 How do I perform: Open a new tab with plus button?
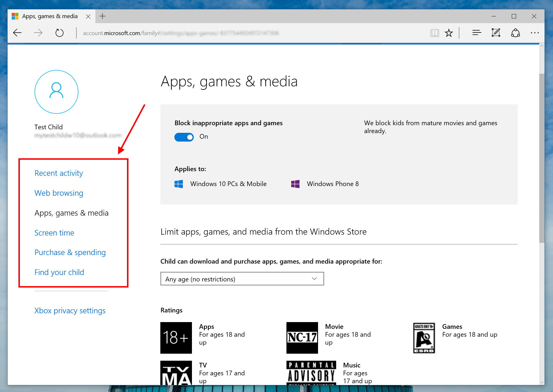click(x=102, y=16)
